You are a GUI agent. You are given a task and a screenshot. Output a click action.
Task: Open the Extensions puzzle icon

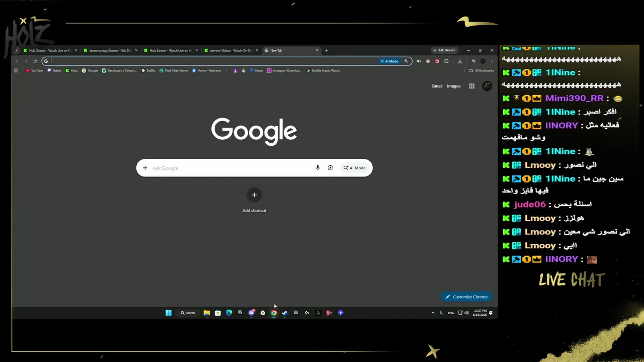(x=446, y=61)
